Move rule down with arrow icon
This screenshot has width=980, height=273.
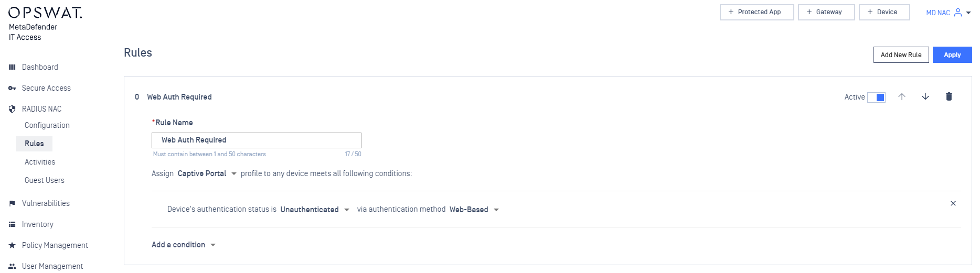click(925, 96)
